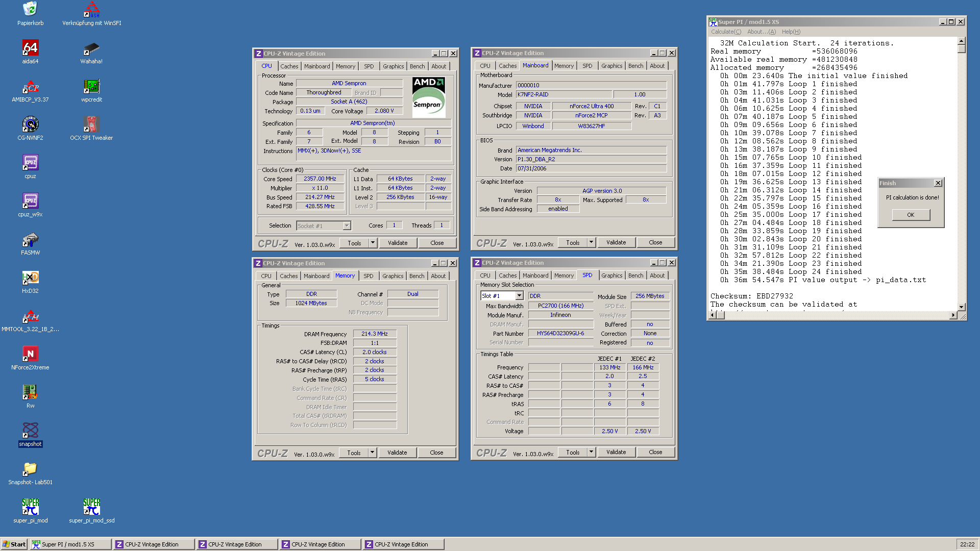Click Super PI horizontal scrollbar right arrow
Screen dimensions: 980x551
point(953,315)
